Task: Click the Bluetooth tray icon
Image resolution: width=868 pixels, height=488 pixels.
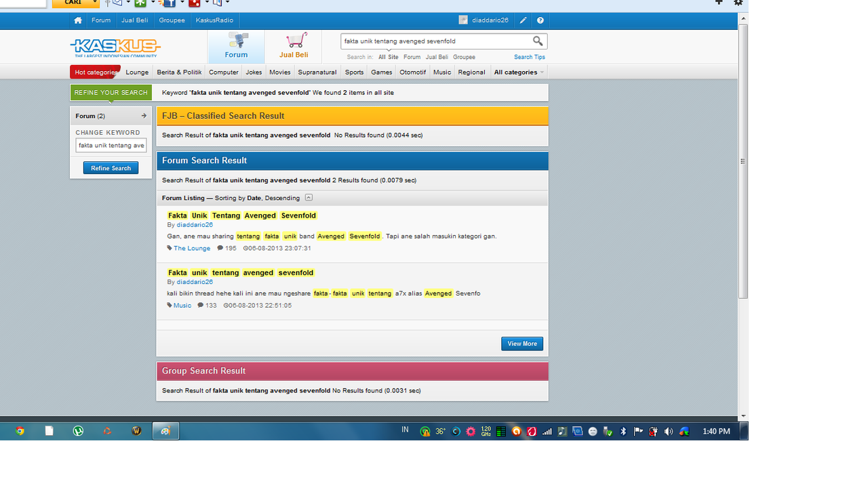Action: point(623,432)
